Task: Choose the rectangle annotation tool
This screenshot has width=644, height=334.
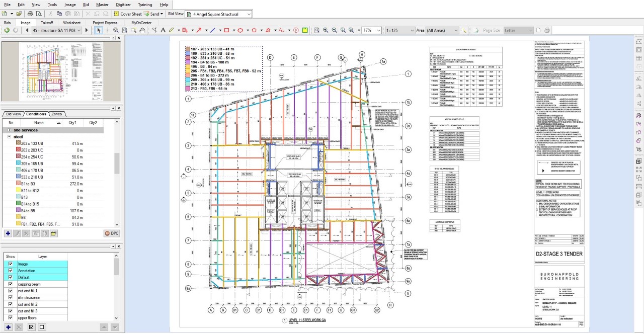Action: [226, 30]
